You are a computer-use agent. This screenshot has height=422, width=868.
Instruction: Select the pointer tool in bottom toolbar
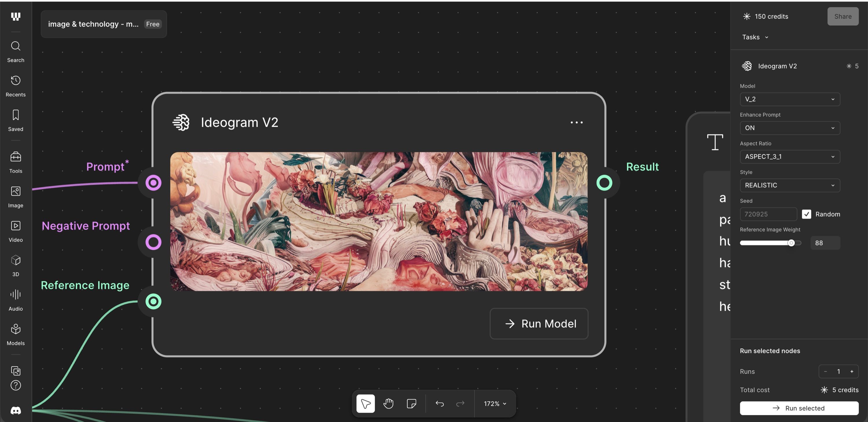[365, 403]
